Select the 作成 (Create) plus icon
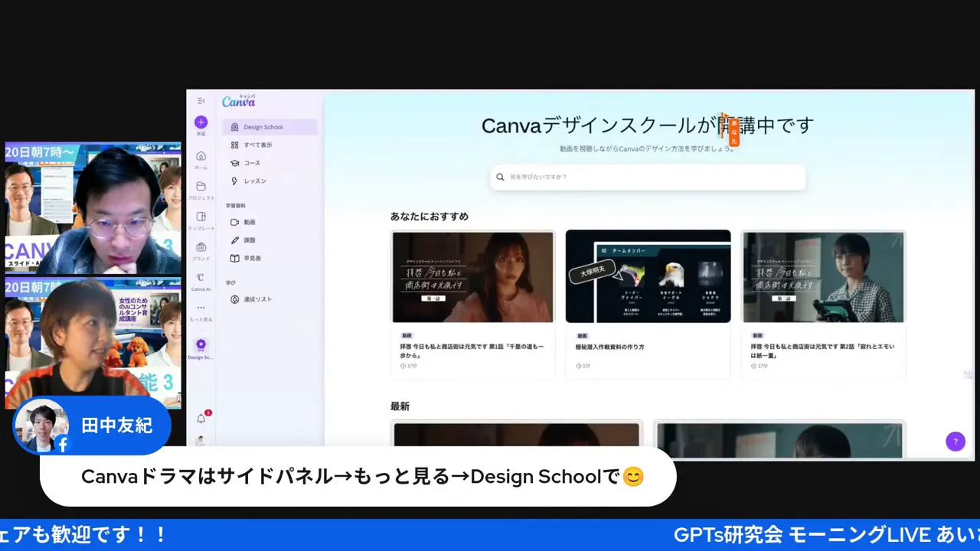980x551 pixels. coord(201,122)
